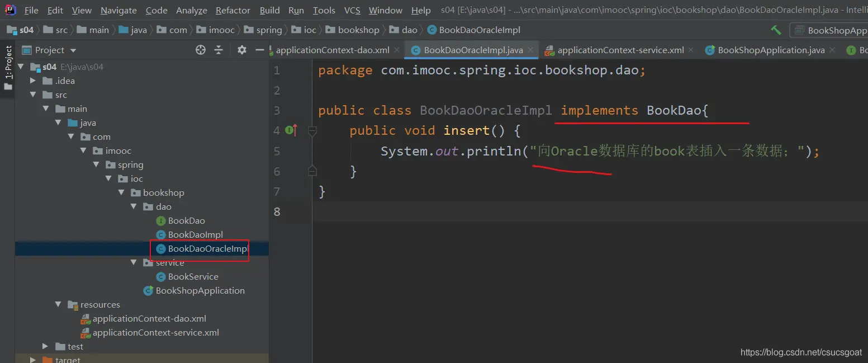The width and height of the screenshot is (868, 363).
Task: Expand the .idea folder
Action: [33, 81]
